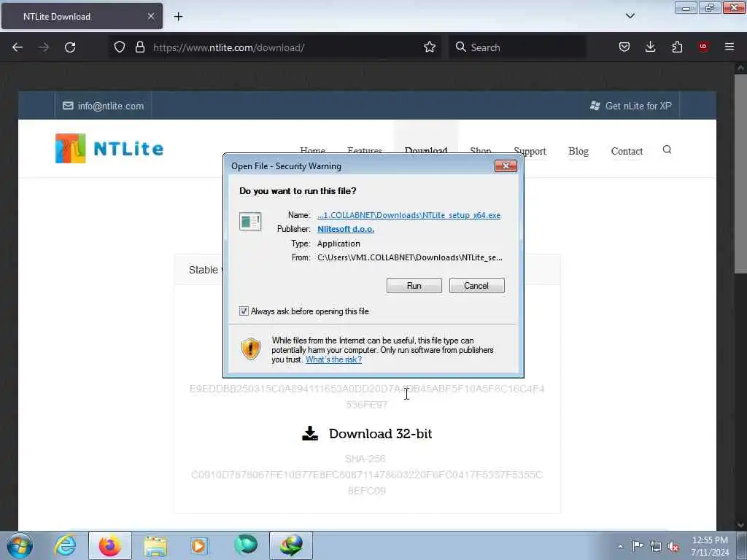This screenshot has width=747, height=560.
Task: Open the Shop menu item
Action: (480, 151)
